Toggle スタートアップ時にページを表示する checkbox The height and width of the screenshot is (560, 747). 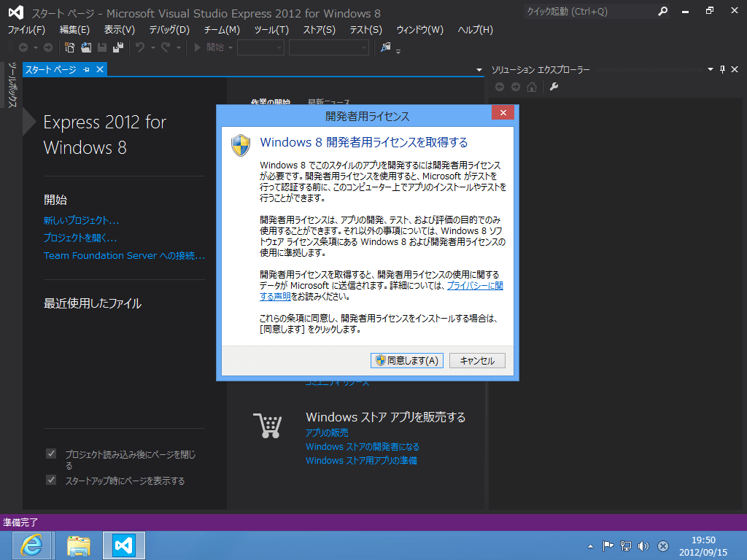click(x=51, y=480)
